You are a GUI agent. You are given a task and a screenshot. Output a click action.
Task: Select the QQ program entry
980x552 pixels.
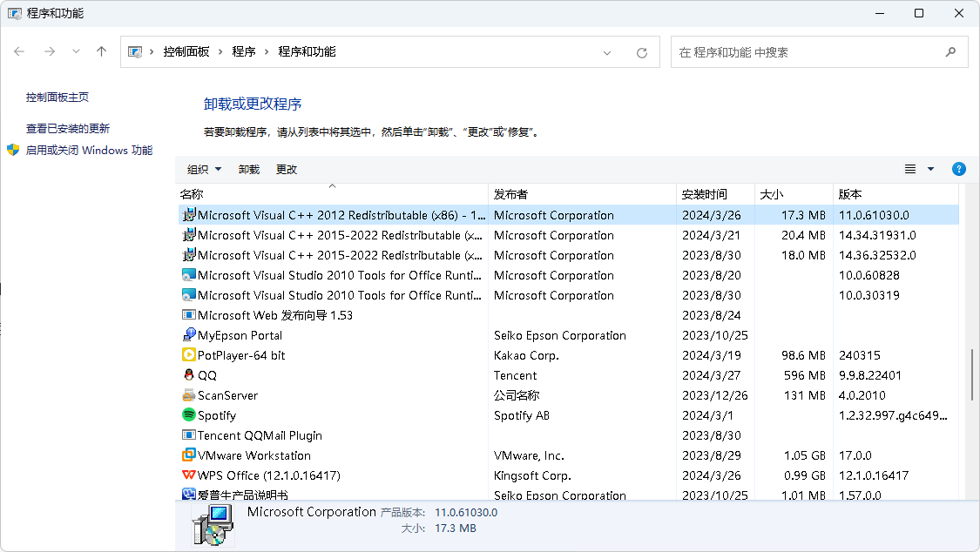point(569,375)
